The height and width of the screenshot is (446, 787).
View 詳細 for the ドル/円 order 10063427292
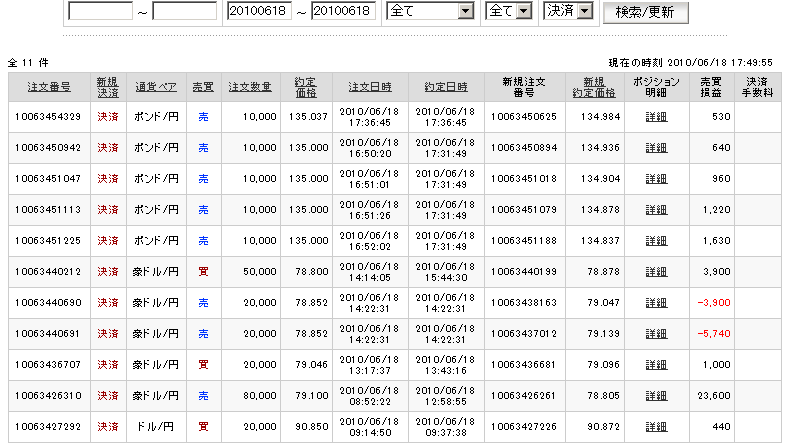tap(656, 427)
